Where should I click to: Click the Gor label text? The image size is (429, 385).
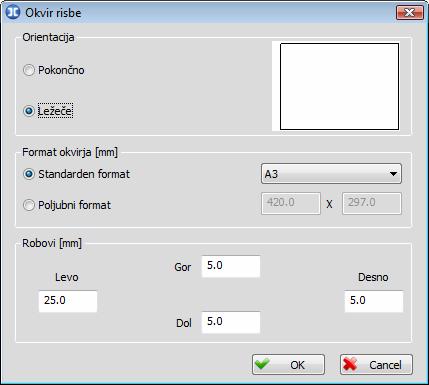183,267
